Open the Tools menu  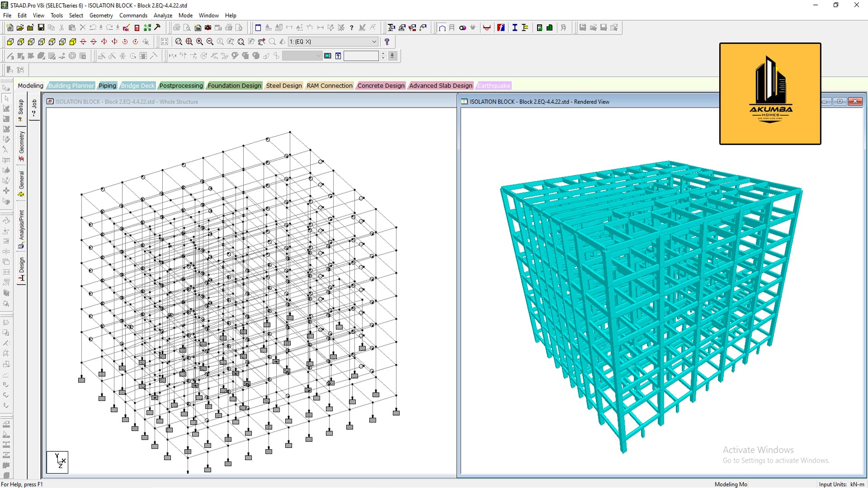(57, 15)
